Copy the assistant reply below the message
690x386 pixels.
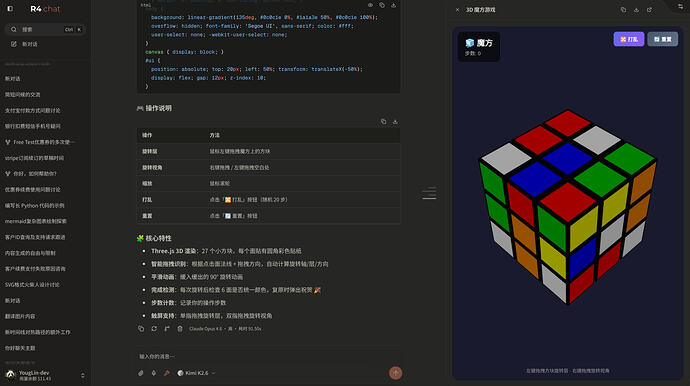141,329
